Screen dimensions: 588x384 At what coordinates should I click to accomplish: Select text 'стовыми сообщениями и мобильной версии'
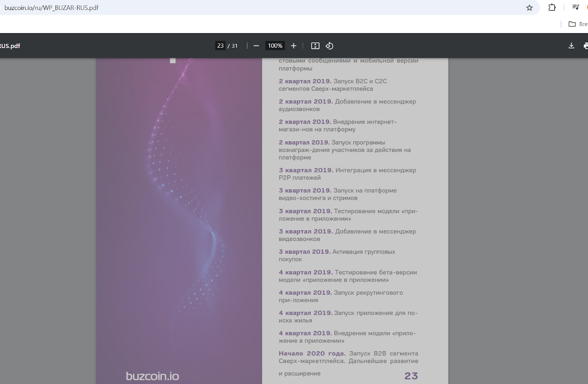click(348, 61)
